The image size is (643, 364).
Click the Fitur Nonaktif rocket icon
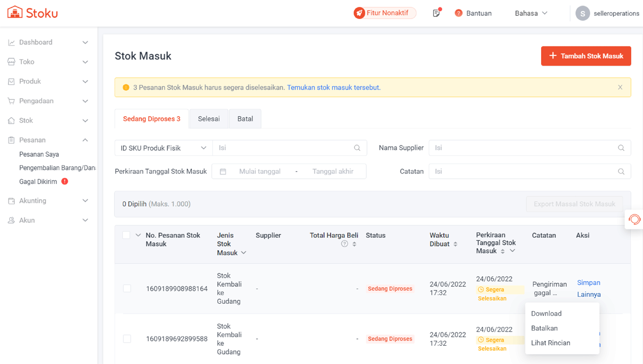(360, 13)
